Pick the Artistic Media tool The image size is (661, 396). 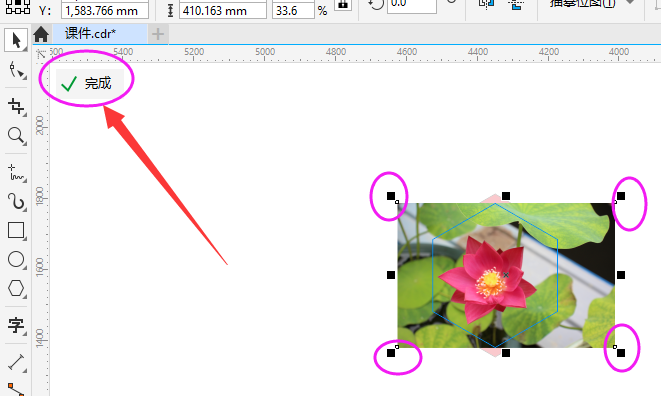16,201
